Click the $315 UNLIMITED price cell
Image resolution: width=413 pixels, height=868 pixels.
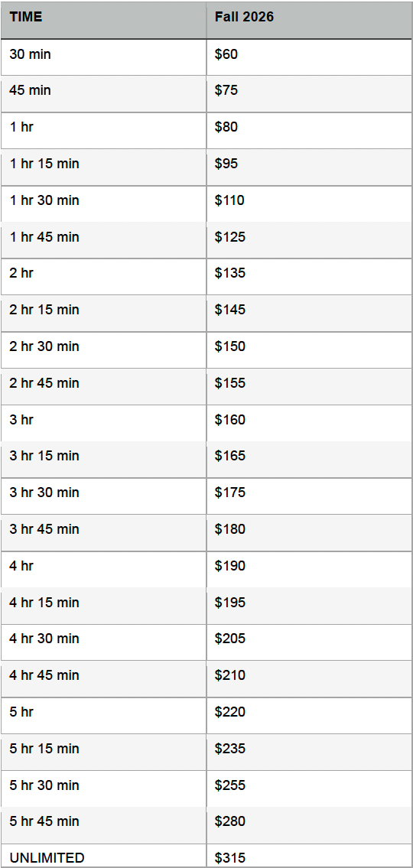(310, 856)
